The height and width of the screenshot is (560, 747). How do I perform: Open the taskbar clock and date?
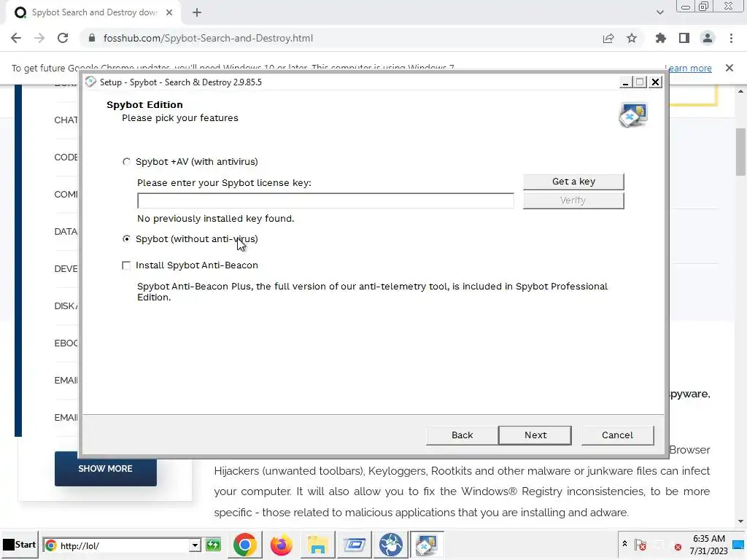[709, 545]
